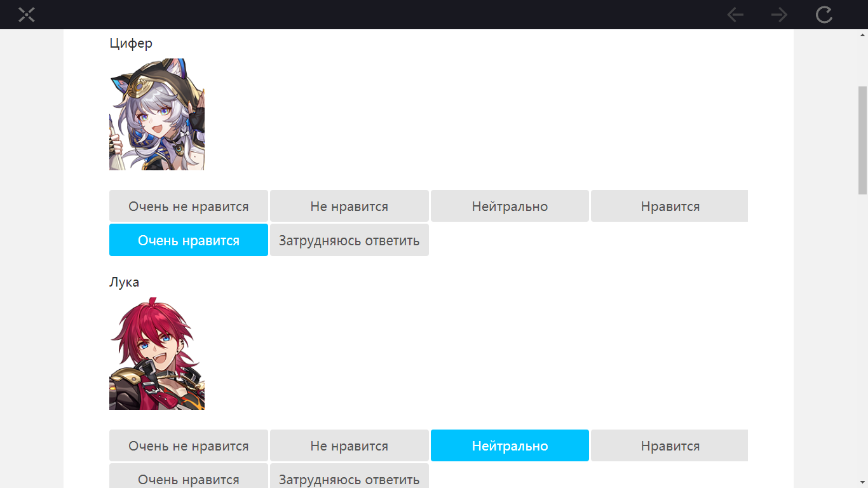Screen dimensions: 868x488
Task: Close the survey window with the X icon
Action: [27, 15]
